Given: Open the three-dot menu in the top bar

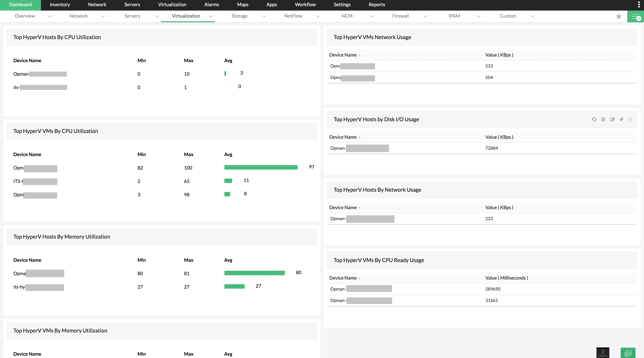Looking at the screenshot, I should point(639,5).
